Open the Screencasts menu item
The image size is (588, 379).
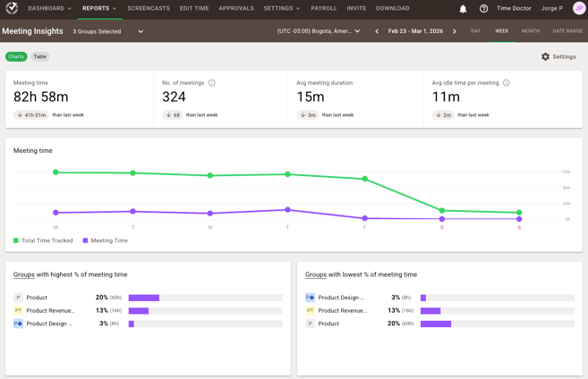(x=148, y=8)
